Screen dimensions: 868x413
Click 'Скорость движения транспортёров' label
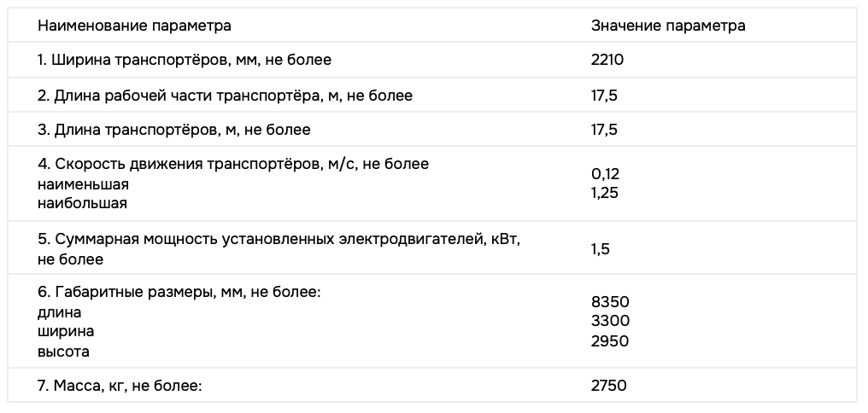233,164
